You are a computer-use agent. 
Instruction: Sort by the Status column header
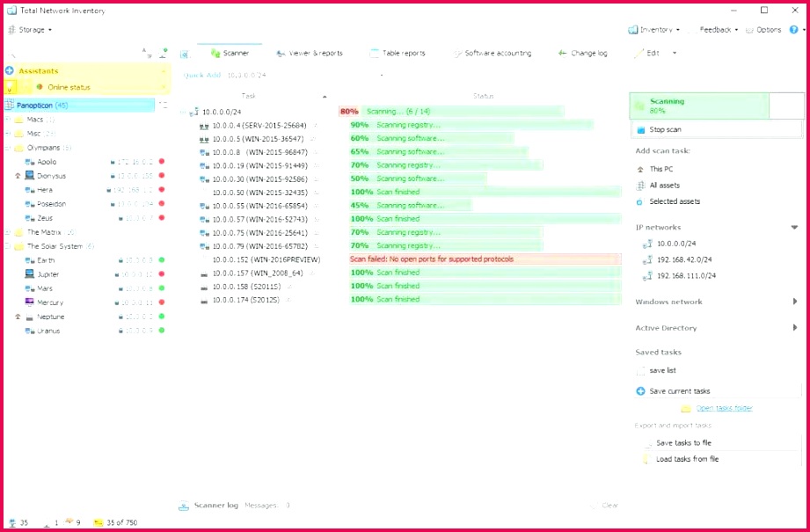tap(483, 96)
